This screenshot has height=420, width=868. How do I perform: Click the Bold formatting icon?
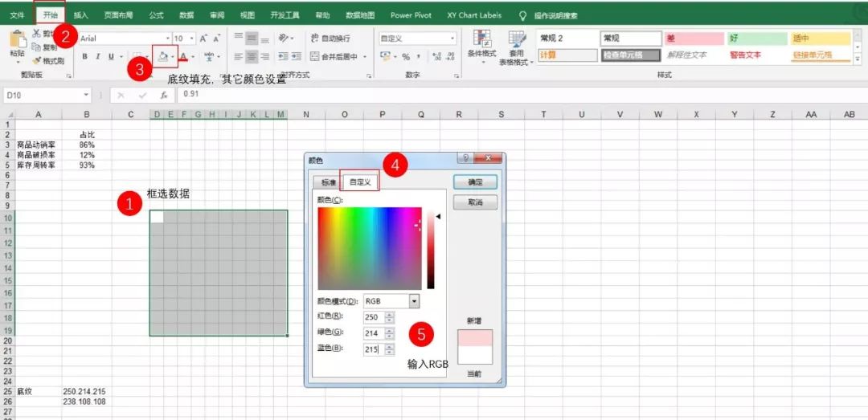(x=85, y=56)
